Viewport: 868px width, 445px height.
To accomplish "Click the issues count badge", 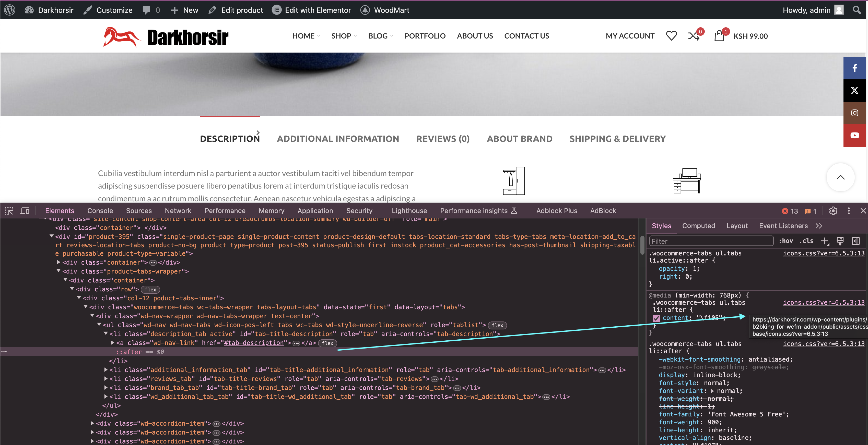I will pyautogui.click(x=810, y=211).
